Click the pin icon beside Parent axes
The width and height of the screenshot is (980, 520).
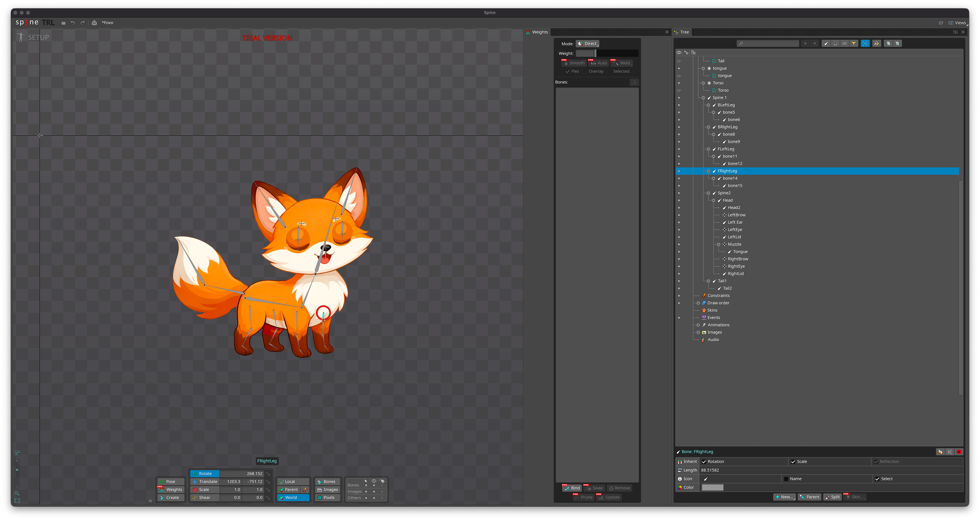click(x=305, y=490)
